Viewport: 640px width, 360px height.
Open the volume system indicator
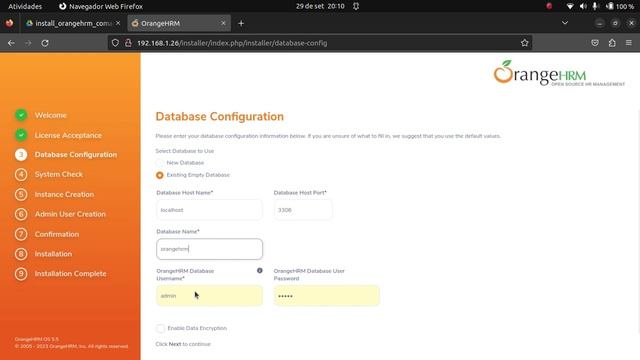(583, 6)
